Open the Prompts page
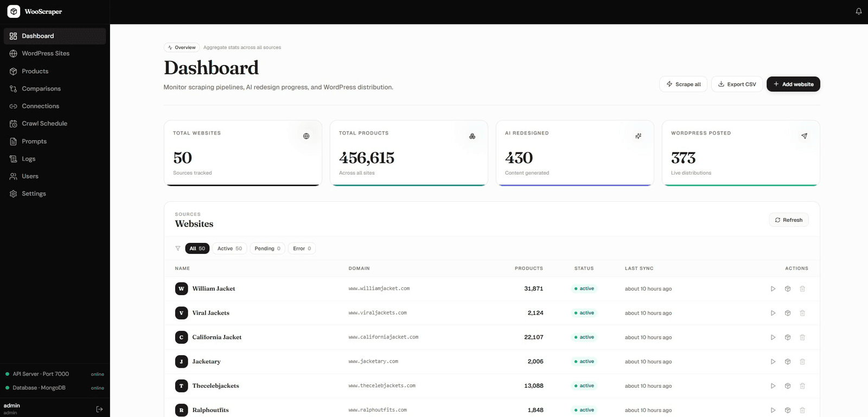Screen dimensions: 868x417 55,141
